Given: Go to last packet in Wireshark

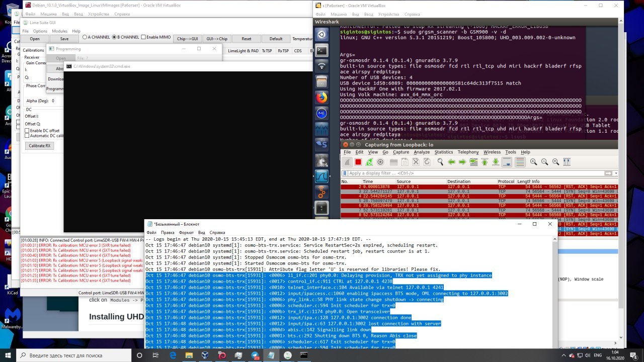Looking at the screenshot, I should point(496,162).
